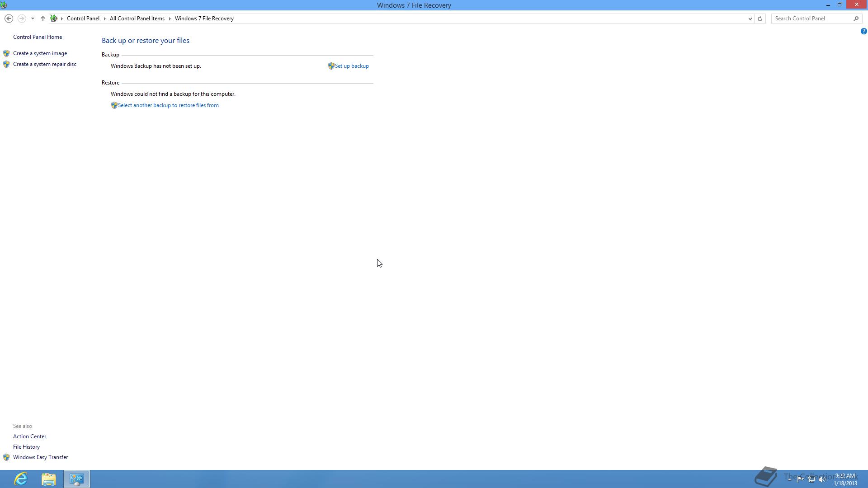Click Set up backup link
Viewport: 868px width, 488px height.
(x=352, y=66)
